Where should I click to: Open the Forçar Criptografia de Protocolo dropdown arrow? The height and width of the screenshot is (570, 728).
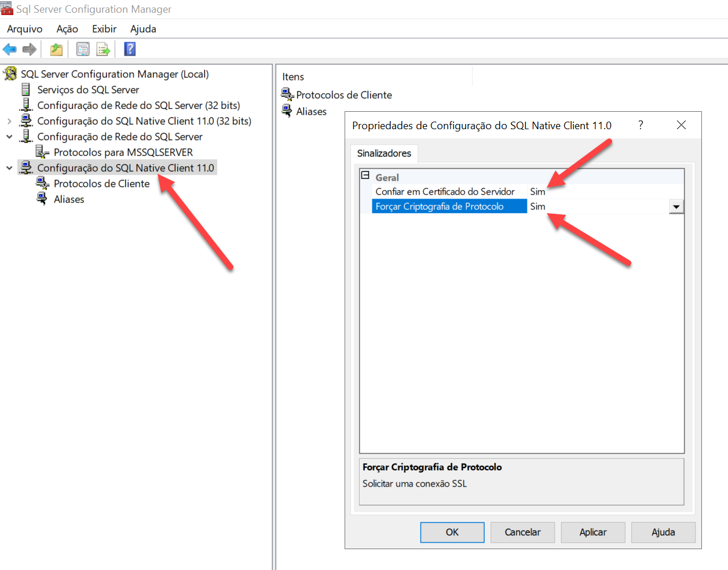point(676,207)
